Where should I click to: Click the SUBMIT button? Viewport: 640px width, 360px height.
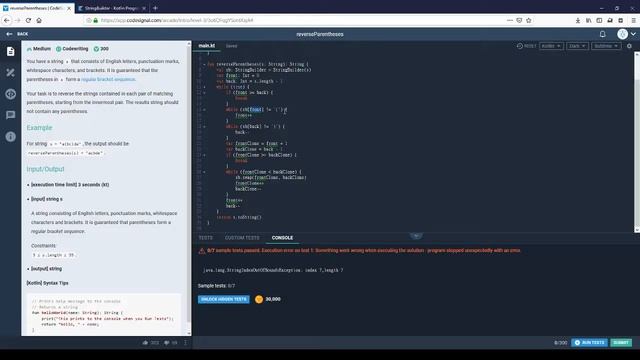click(x=621, y=342)
